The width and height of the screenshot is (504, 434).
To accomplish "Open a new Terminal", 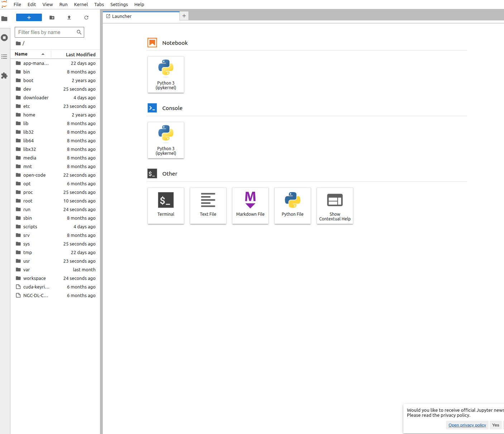I will [x=166, y=206].
